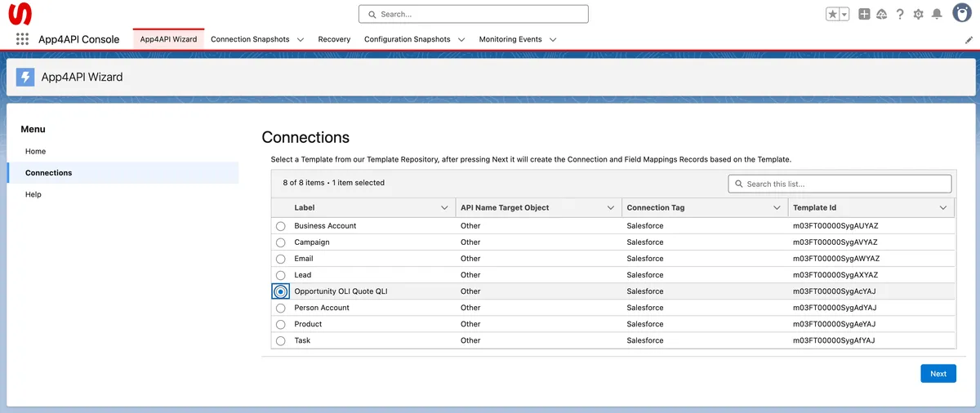This screenshot has width=980, height=413.
Task: Open the Recovery tab
Action: point(334,39)
